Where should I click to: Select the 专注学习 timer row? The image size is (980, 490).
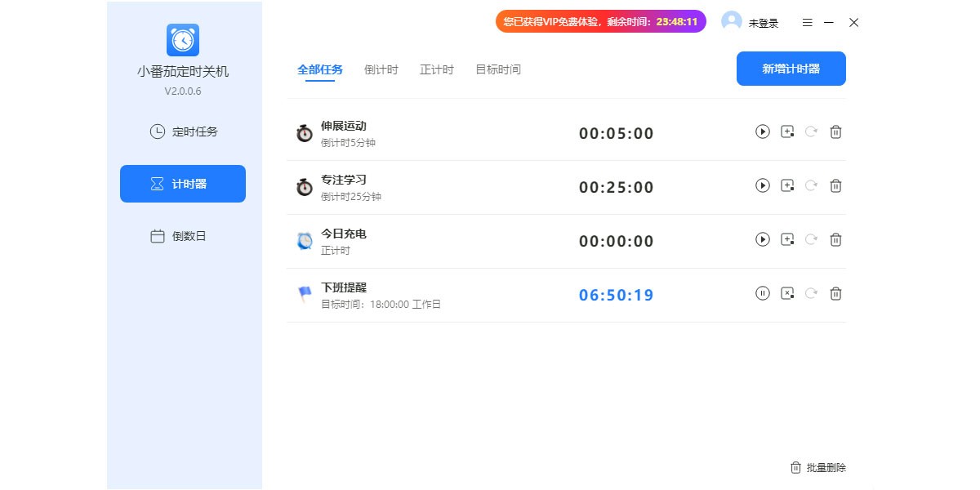[490, 186]
